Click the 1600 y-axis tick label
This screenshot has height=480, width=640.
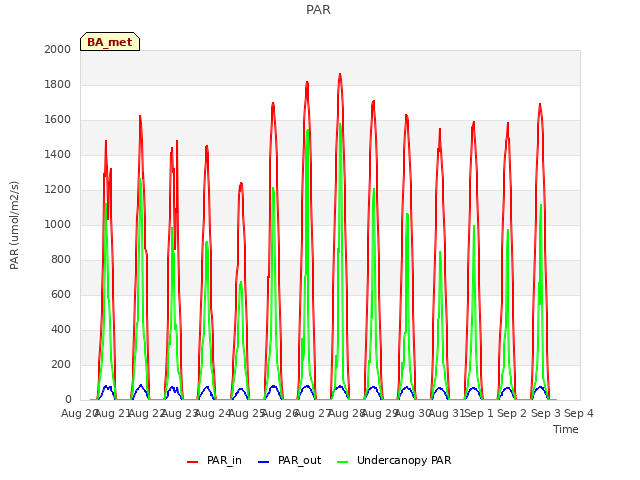click(x=58, y=120)
